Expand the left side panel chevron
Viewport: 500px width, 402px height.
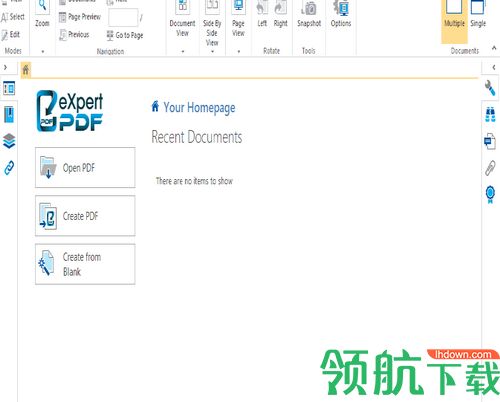point(5,67)
